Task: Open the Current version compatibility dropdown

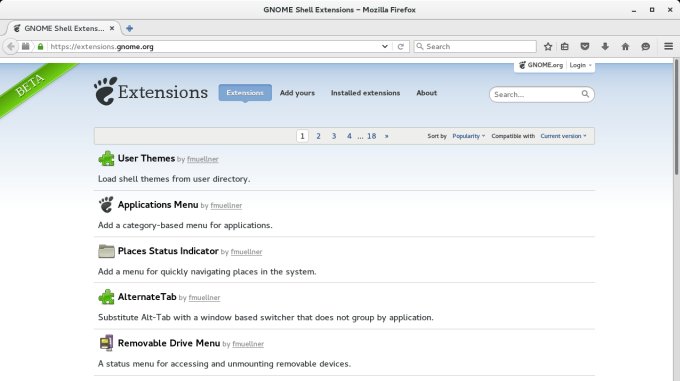Action: 563,136
